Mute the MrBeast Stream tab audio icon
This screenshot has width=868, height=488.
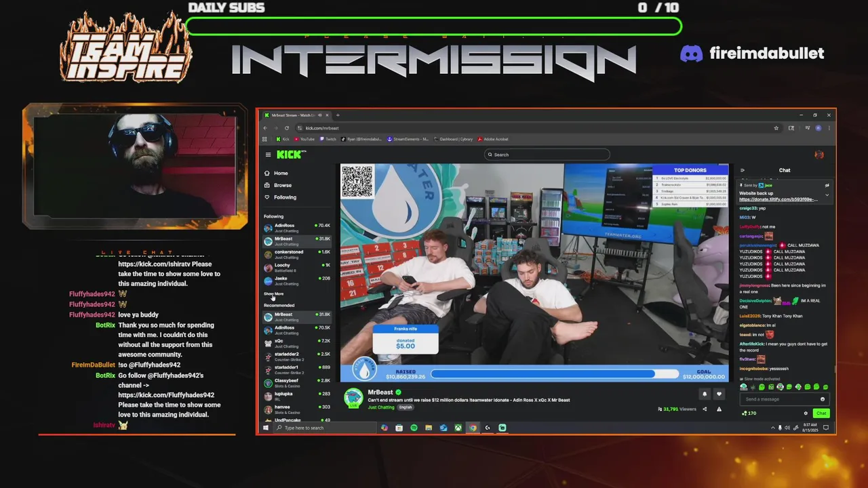click(321, 115)
